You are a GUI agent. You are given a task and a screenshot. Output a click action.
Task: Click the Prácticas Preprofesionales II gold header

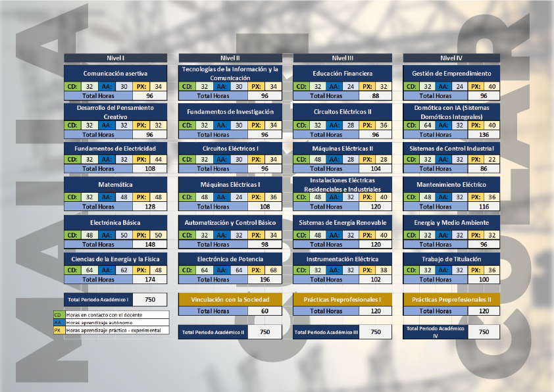pyautogui.click(x=451, y=299)
